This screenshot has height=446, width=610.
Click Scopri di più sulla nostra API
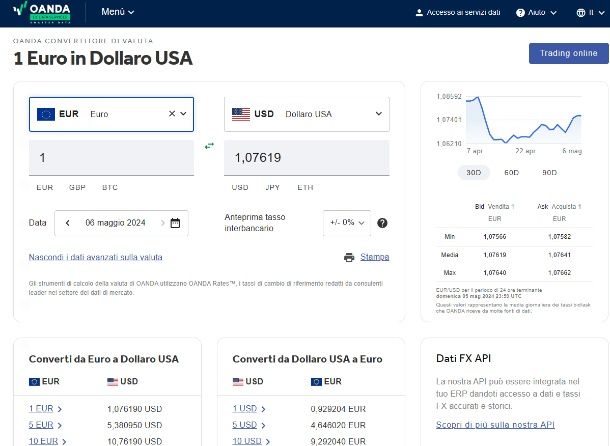(495, 425)
